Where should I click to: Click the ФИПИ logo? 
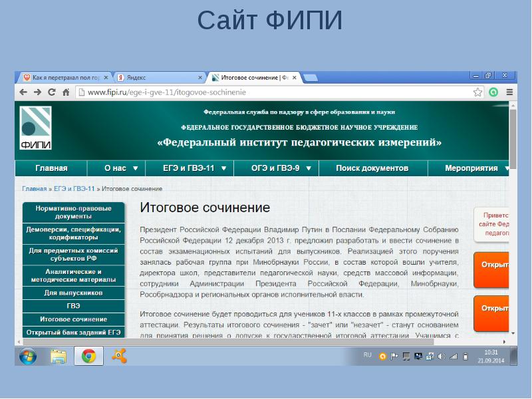click(x=36, y=128)
